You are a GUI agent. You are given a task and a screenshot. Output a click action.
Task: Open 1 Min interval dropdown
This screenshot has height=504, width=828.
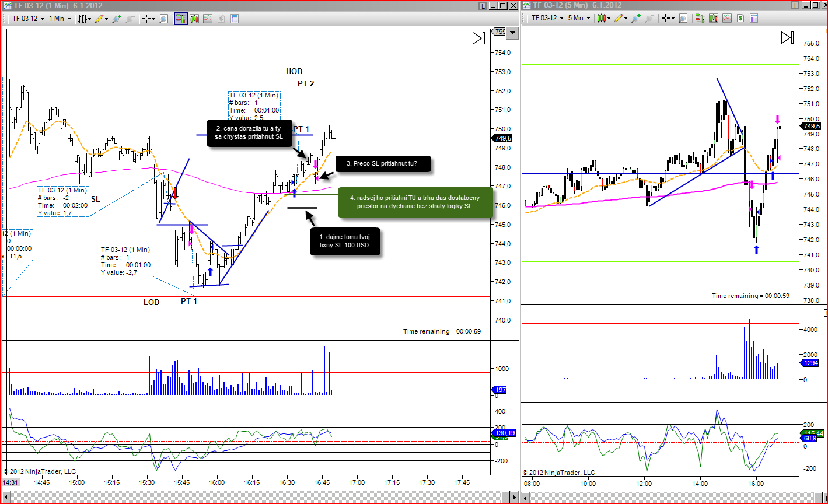(x=60, y=19)
